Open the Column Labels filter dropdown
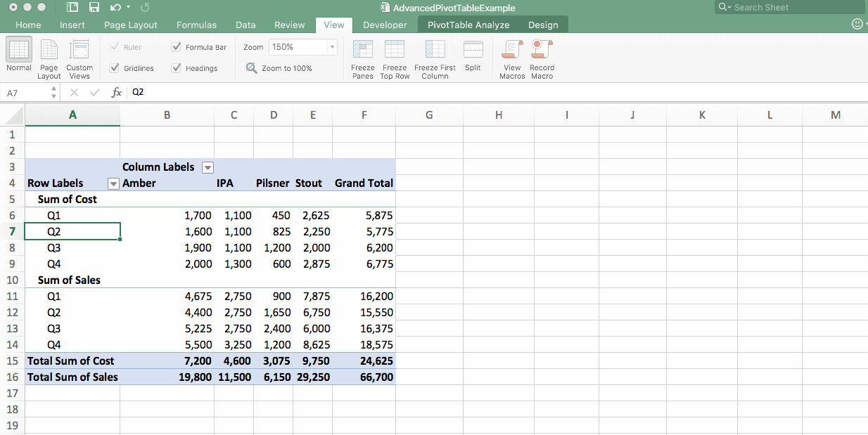This screenshot has height=435, width=868. (208, 167)
